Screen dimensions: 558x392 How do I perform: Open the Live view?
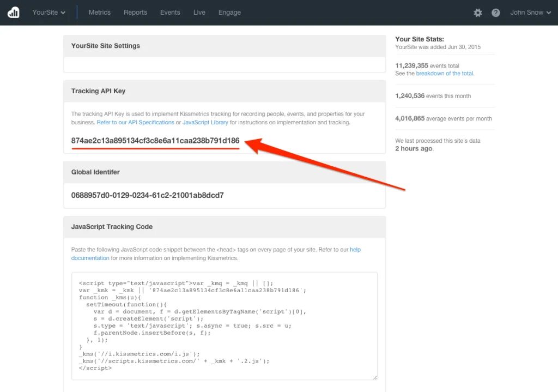click(x=199, y=13)
